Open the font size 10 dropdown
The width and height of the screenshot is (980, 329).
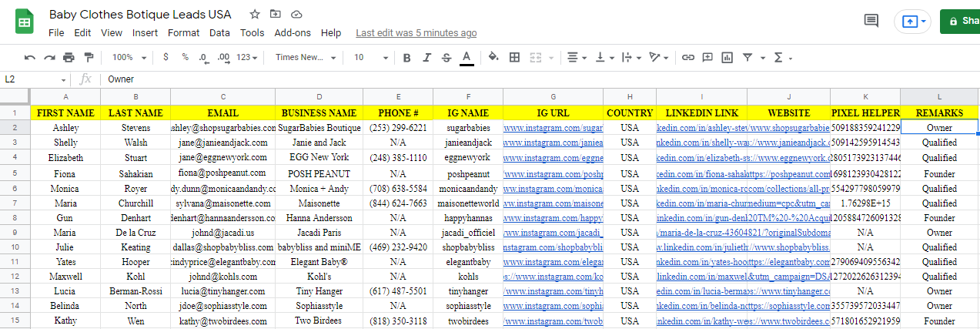(370, 57)
